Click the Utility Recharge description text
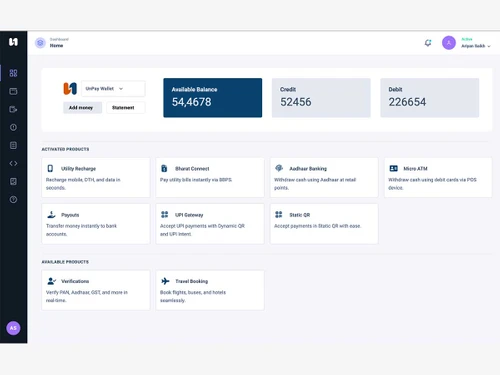 pyautogui.click(x=83, y=184)
